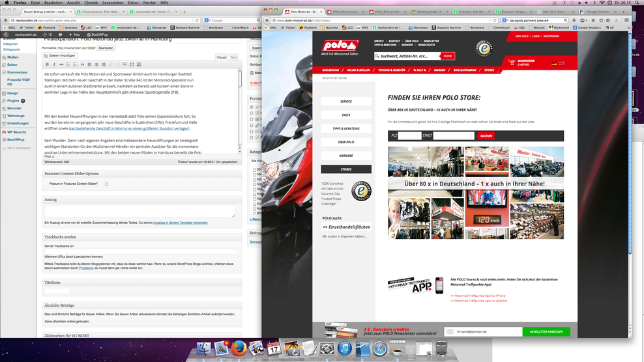Switch to Paragon Partners browser tab
The image size is (644, 362).
pos(598,12)
